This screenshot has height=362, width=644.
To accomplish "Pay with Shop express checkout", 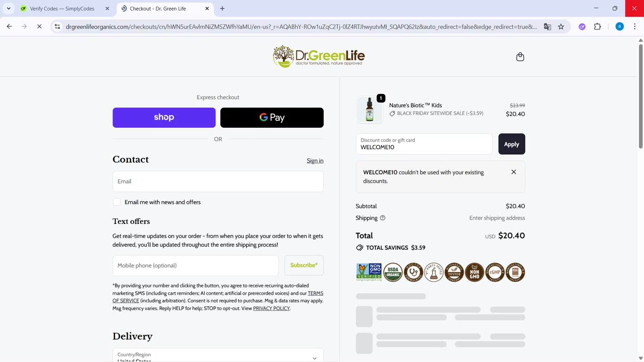I will point(164,118).
